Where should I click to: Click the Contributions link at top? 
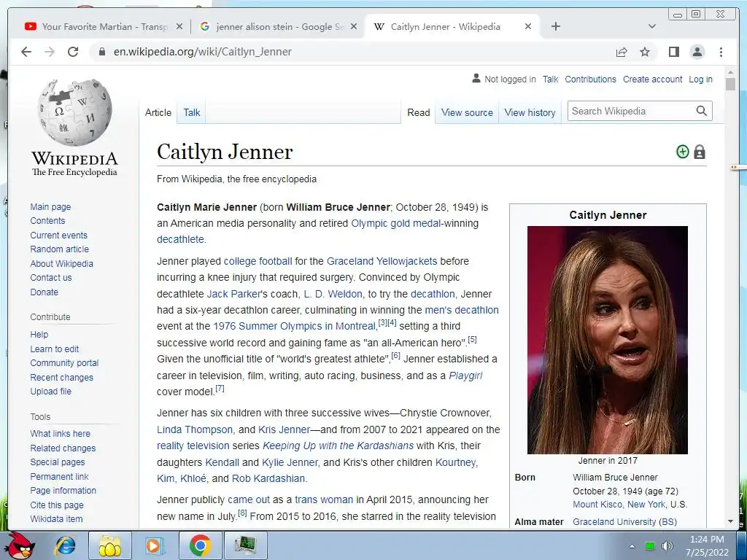590,79
